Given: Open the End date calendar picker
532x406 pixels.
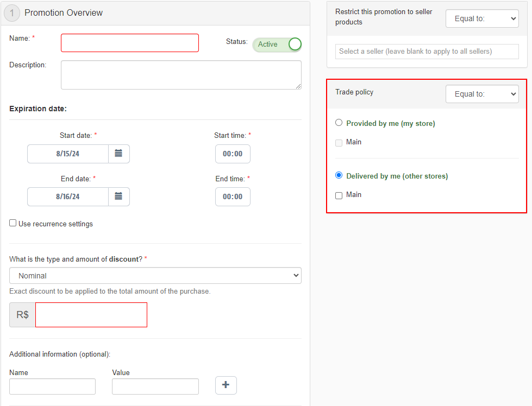Looking at the screenshot, I should click(x=118, y=196).
